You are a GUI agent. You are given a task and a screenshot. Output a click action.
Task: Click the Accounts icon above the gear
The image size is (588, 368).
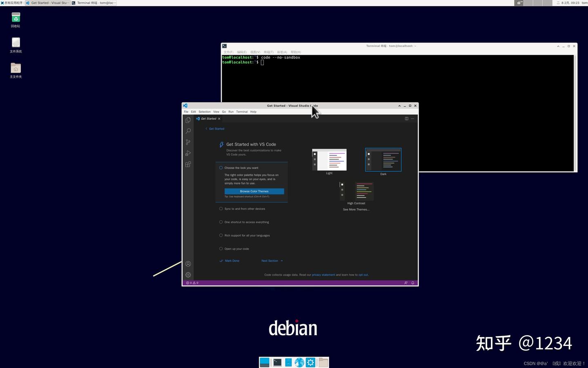(188, 263)
